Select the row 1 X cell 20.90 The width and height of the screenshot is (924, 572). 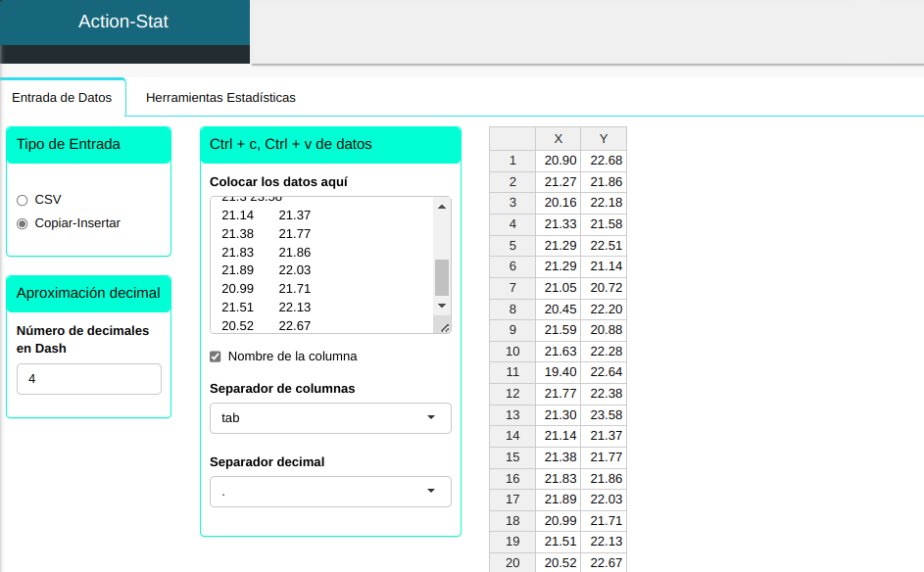(559, 160)
